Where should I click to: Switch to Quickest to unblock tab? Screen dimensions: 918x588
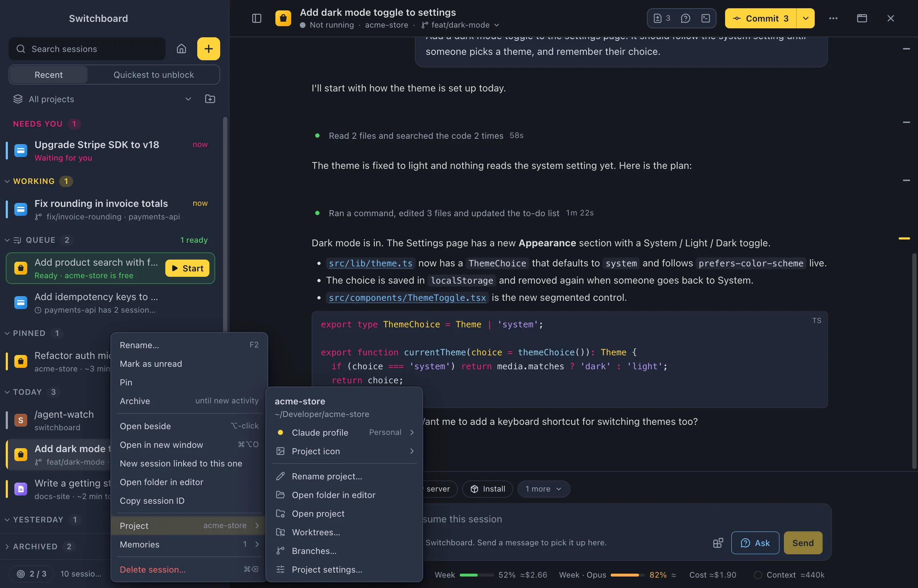(x=153, y=75)
